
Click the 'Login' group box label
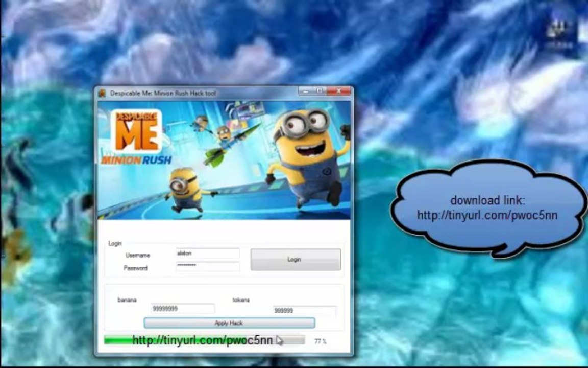pos(115,243)
